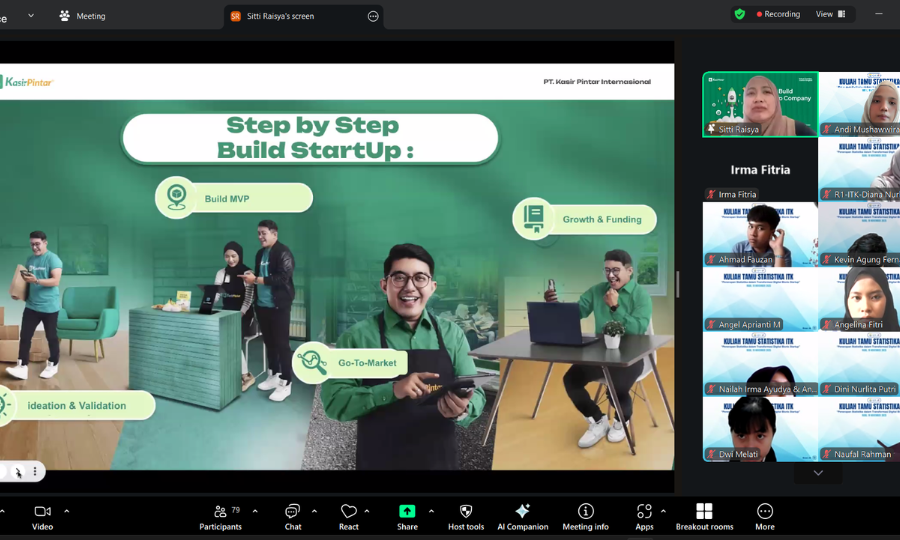The height and width of the screenshot is (540, 900).
Task: Click the green encryption shield icon
Action: pos(740,14)
